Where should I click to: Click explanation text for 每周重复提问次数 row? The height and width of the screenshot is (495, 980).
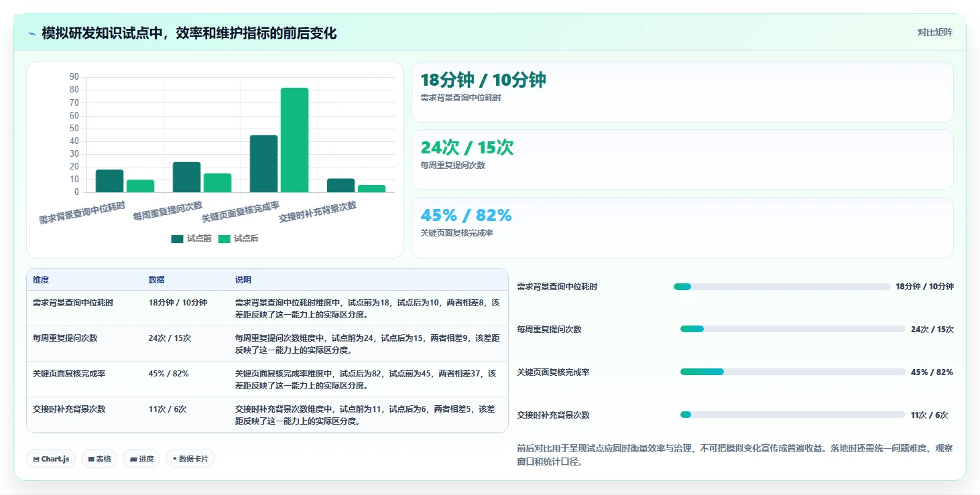367,344
